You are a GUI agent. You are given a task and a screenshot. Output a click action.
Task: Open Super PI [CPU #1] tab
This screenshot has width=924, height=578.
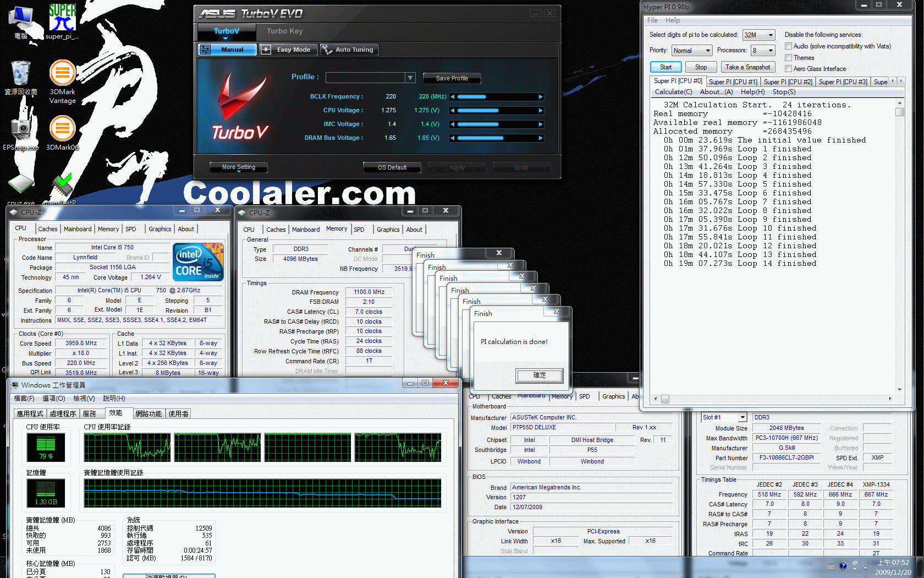733,82
